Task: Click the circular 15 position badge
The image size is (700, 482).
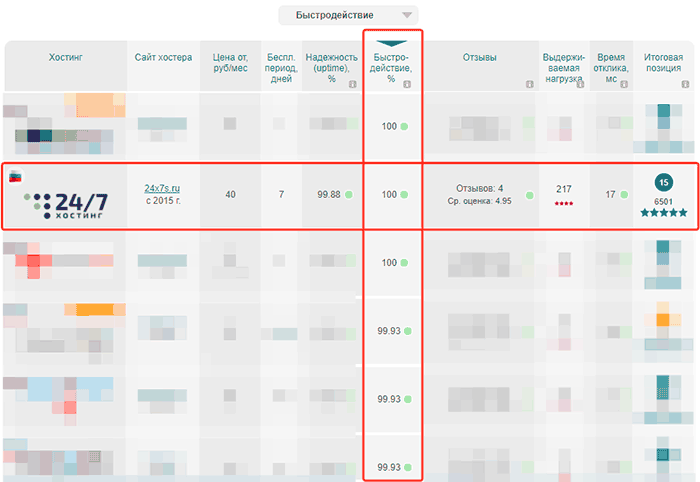Action: coord(664,182)
